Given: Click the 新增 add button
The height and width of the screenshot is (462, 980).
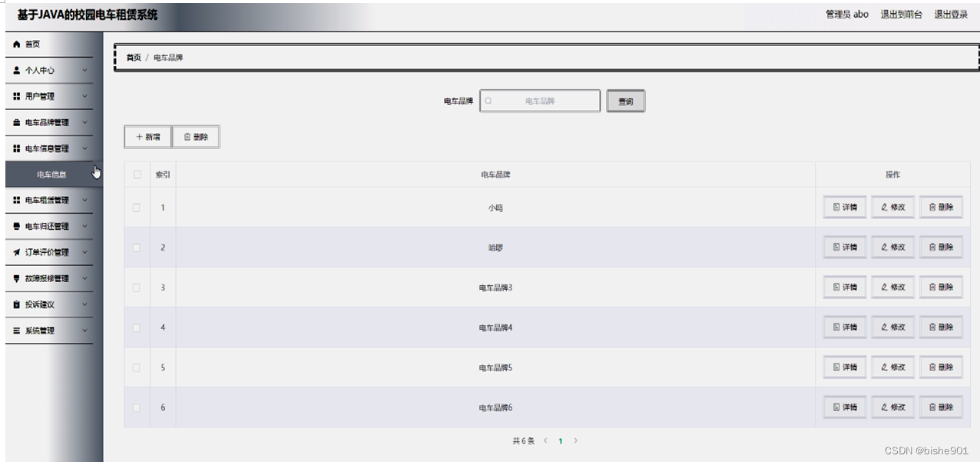Looking at the screenshot, I should pos(148,137).
